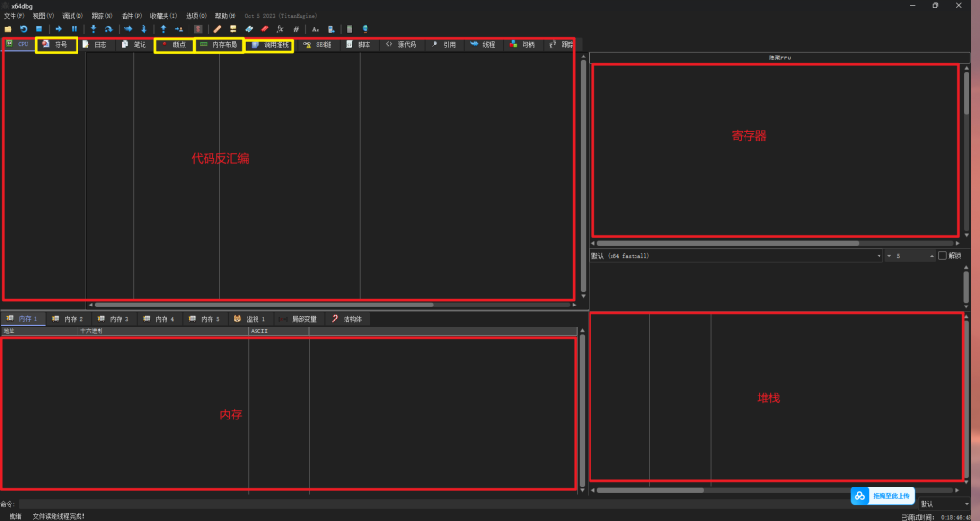Click the red eraser-style patches icon
The image size is (980, 521).
(x=265, y=29)
